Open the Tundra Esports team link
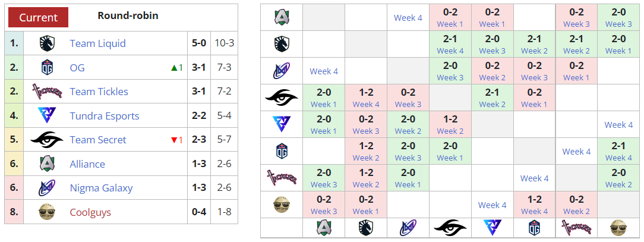Image resolution: width=644 pixels, height=242 pixels. click(x=105, y=116)
